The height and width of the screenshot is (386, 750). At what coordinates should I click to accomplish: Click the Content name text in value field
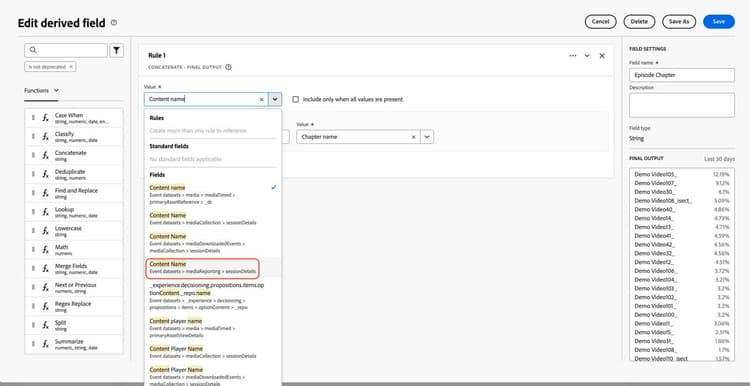(x=167, y=99)
